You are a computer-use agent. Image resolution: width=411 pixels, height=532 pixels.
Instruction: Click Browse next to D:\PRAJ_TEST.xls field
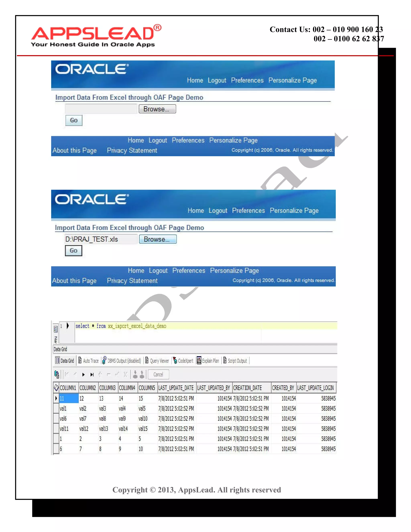coord(158,239)
